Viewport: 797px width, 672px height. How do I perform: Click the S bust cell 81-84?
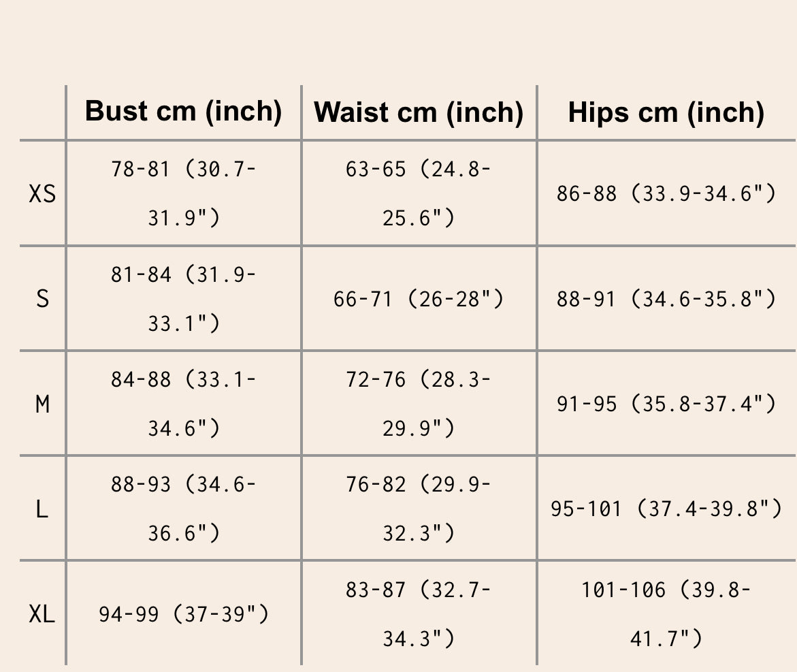(x=184, y=298)
